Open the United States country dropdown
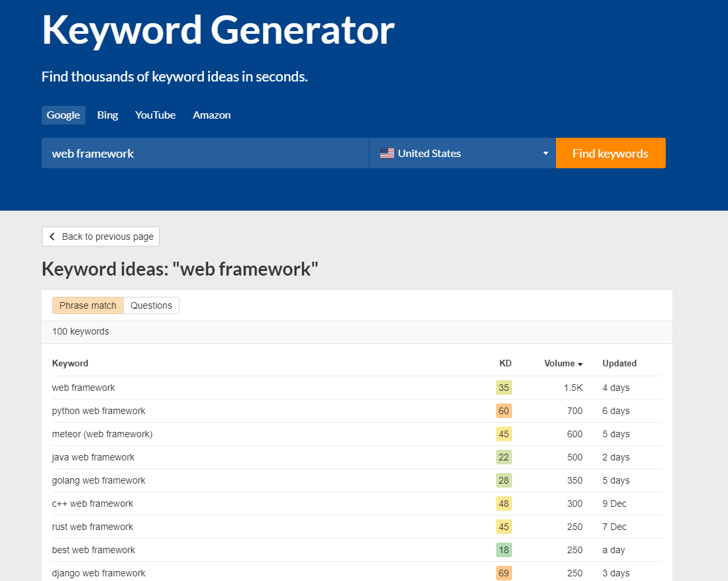This screenshot has width=728, height=581. click(462, 153)
